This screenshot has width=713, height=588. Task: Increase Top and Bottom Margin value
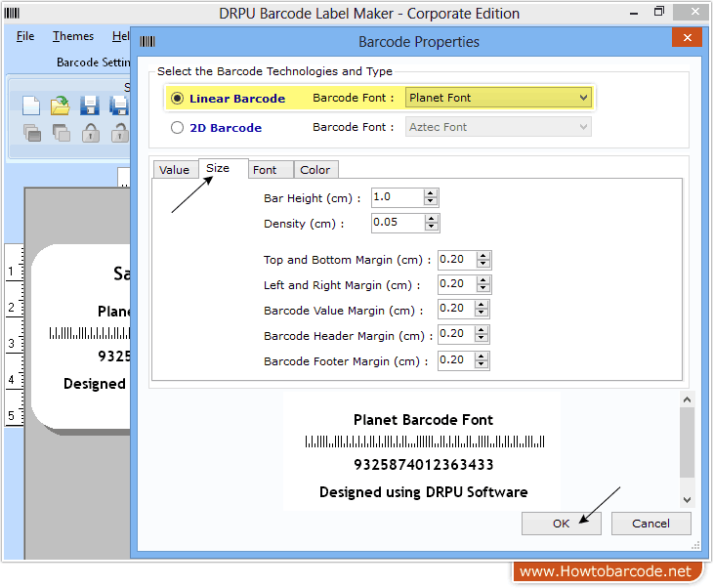coord(482,256)
